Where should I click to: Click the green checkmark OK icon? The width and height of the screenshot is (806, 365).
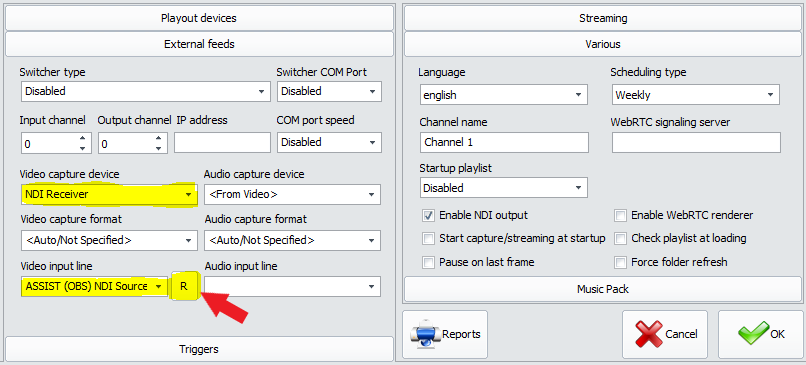point(753,334)
